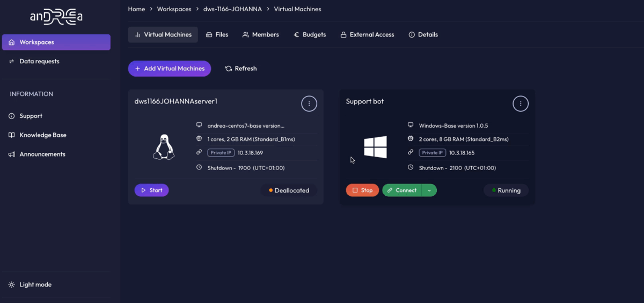Click Add Virtual Machines button
The width and height of the screenshot is (644, 303).
[x=170, y=69]
